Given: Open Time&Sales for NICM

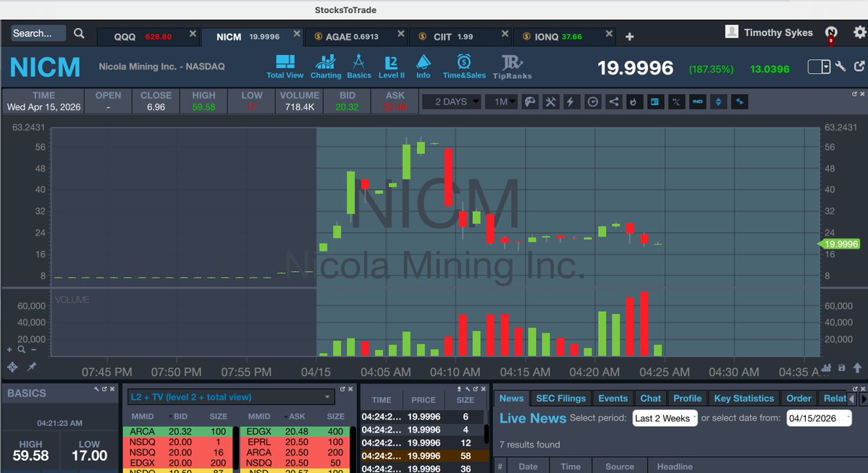Looking at the screenshot, I should tap(463, 66).
